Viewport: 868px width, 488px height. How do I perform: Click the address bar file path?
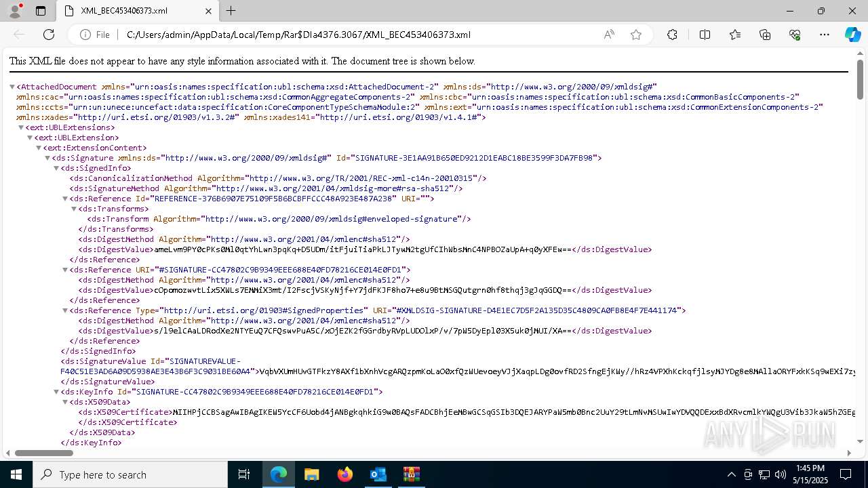pyautogui.click(x=298, y=35)
